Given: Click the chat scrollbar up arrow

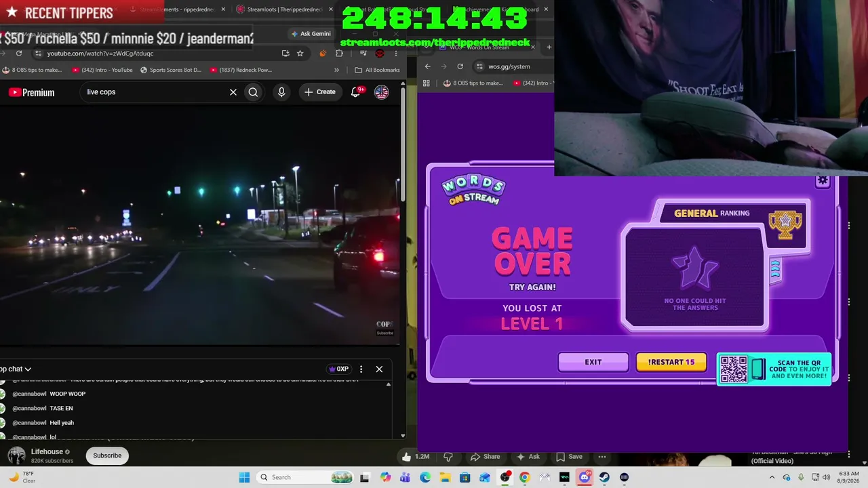Looking at the screenshot, I should 389,384.
